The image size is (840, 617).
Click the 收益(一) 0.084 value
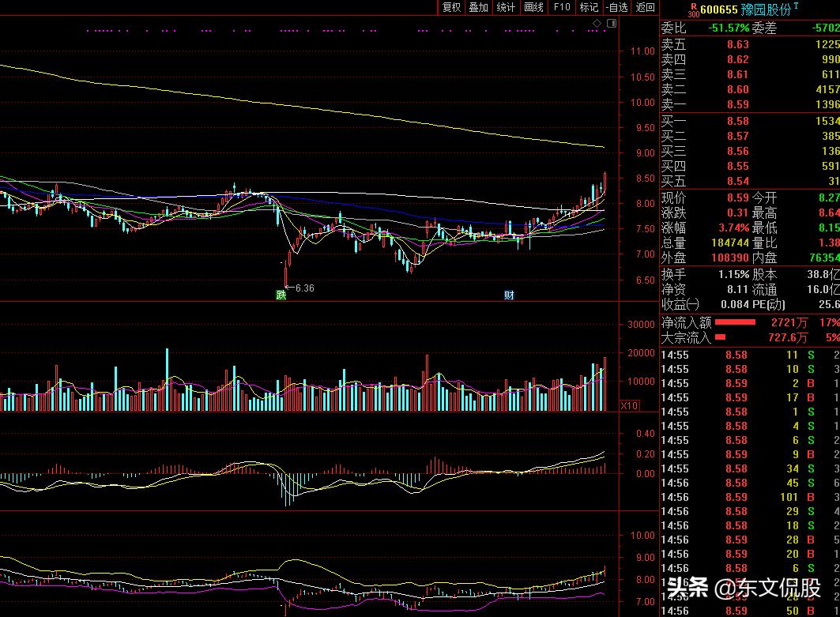pyautogui.click(x=734, y=304)
